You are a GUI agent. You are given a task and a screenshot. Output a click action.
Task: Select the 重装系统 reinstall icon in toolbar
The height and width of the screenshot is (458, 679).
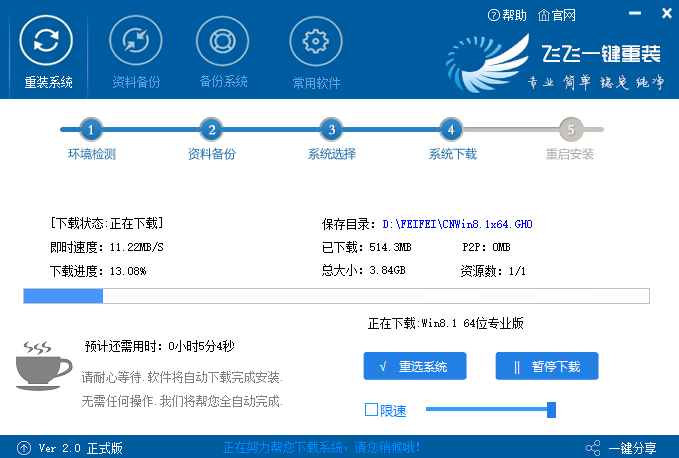[x=47, y=41]
